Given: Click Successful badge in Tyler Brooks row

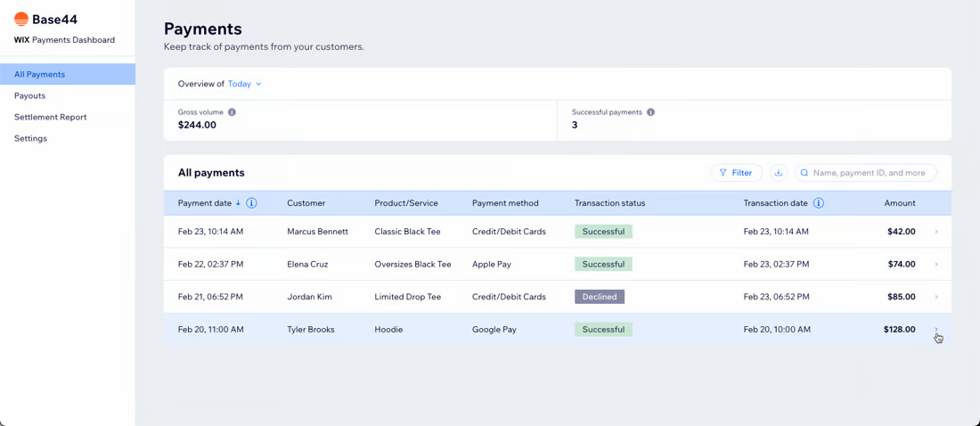Looking at the screenshot, I should click(604, 330).
